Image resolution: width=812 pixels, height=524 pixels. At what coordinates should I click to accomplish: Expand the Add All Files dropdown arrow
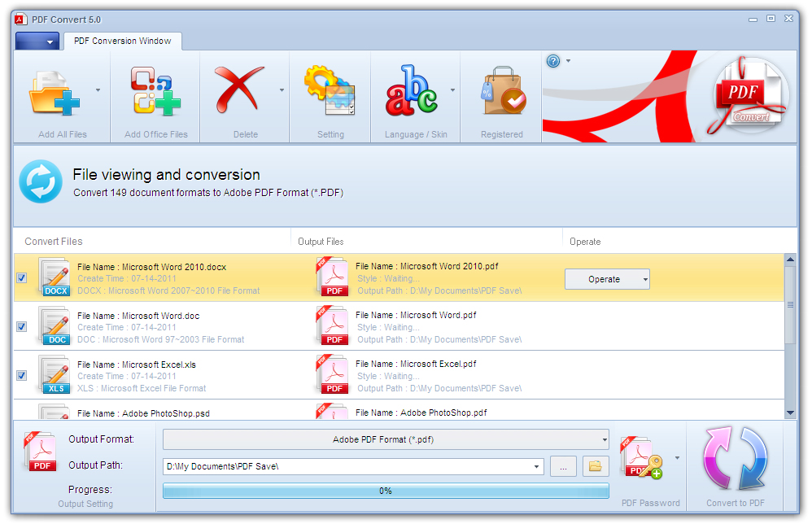(x=98, y=90)
